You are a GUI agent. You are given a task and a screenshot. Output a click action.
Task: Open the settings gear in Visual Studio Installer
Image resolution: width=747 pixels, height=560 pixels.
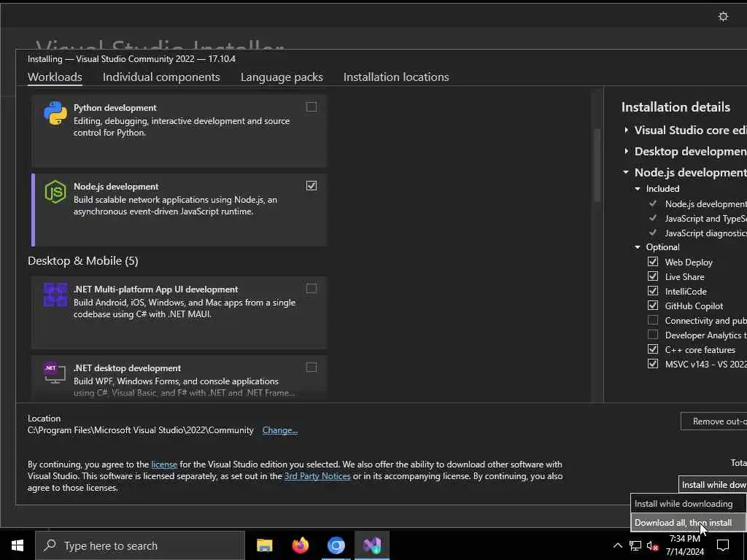coord(723,17)
